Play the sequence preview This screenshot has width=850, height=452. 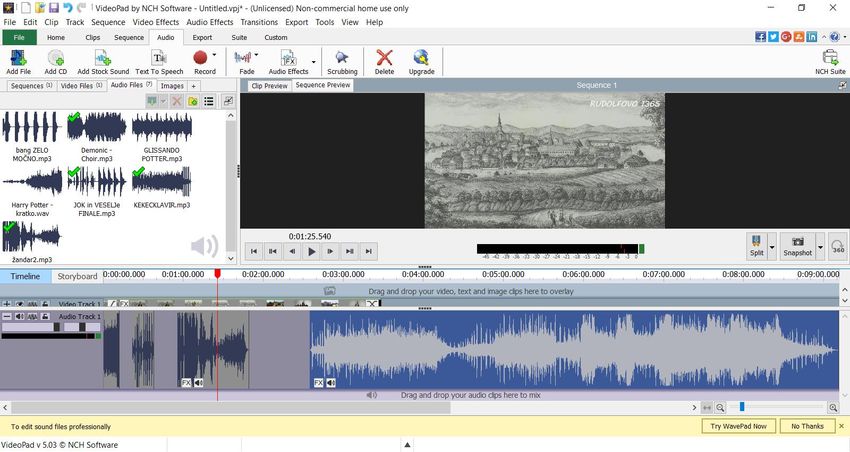point(311,251)
